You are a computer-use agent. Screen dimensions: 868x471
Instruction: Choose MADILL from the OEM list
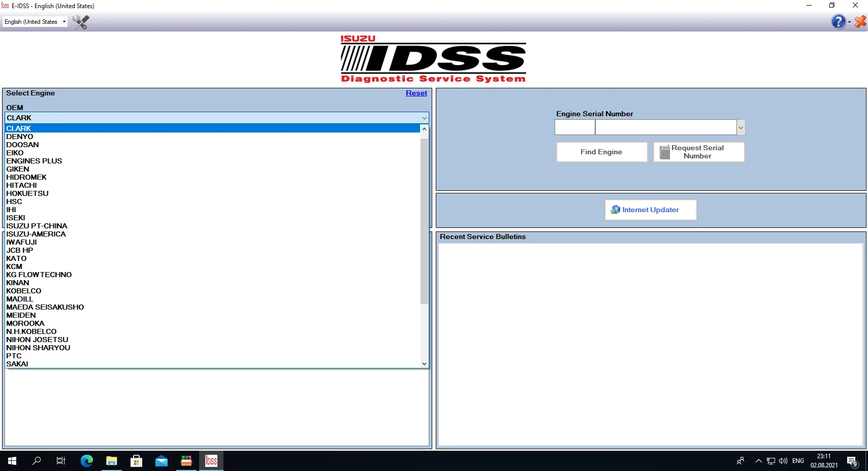pos(213,299)
